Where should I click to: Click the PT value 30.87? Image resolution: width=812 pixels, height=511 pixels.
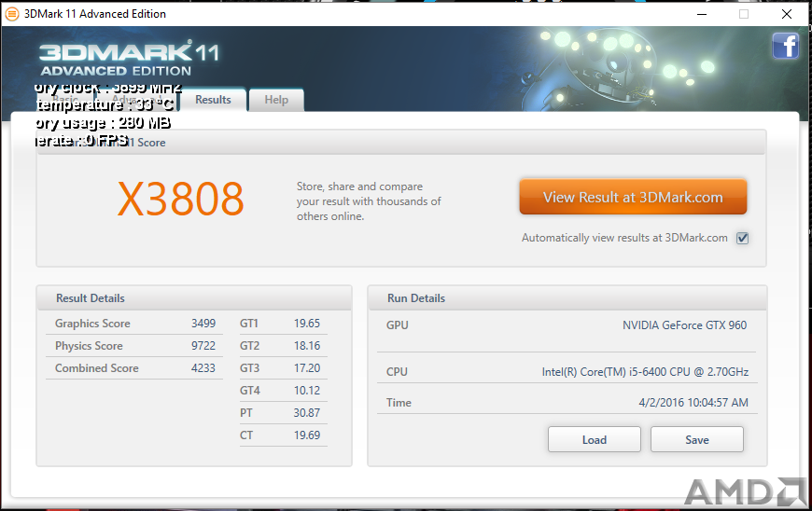point(307,413)
